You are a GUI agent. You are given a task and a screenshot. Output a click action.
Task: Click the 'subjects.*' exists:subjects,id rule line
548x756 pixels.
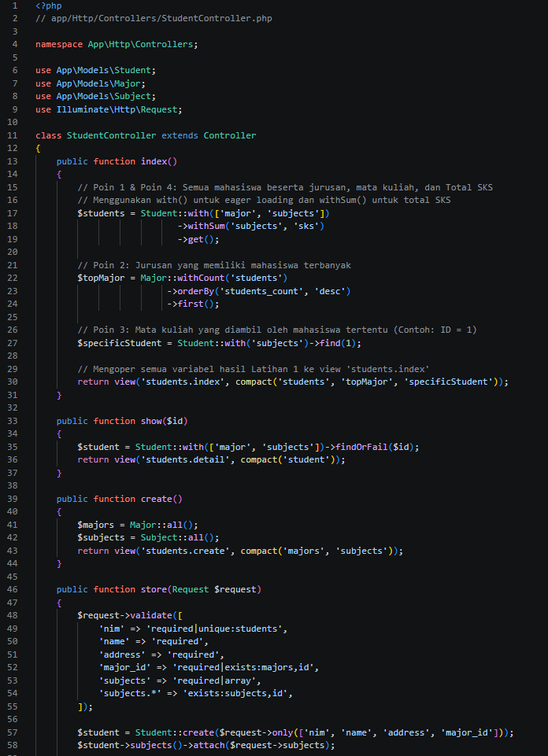pos(196,693)
